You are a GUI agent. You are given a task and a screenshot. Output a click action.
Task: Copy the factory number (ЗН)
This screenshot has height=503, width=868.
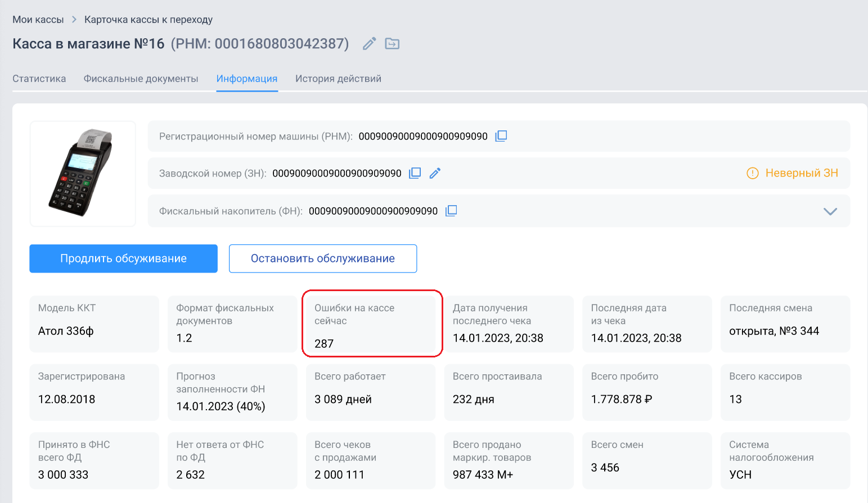[x=415, y=173]
